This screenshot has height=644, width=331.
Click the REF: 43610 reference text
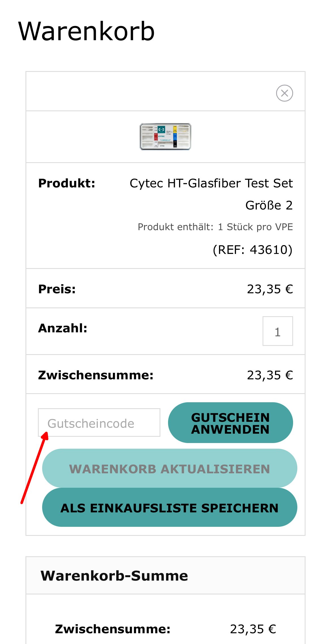click(253, 250)
